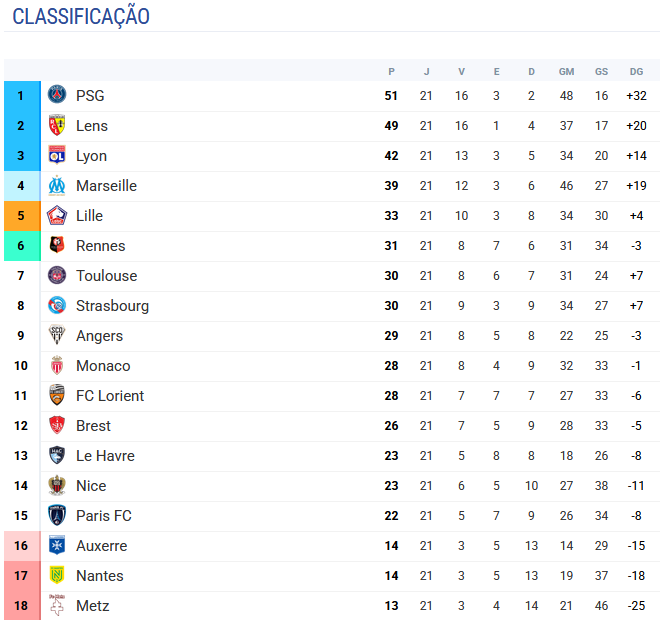Click the Monaco club crest
660x620 pixels.
pos(57,366)
